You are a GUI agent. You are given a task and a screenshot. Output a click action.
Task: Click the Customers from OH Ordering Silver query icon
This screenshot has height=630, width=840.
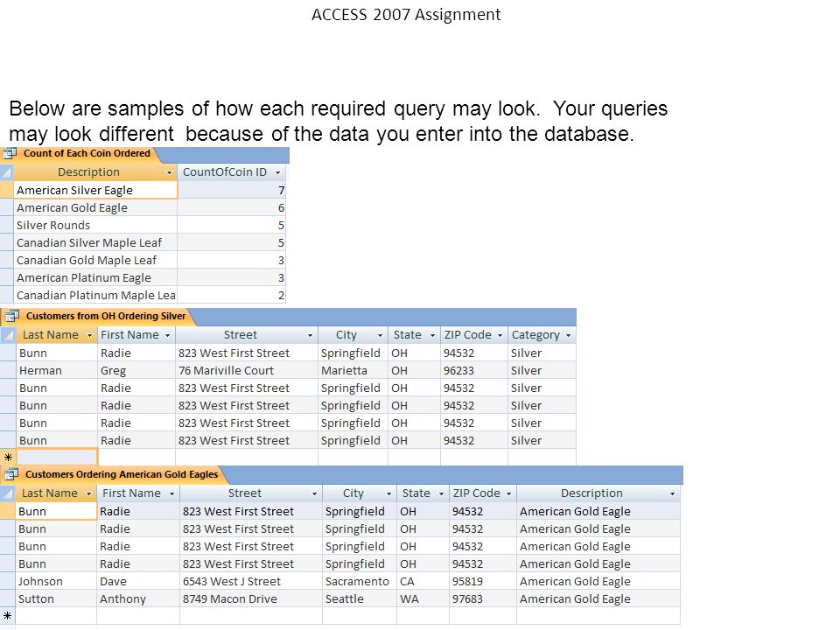click(11, 316)
